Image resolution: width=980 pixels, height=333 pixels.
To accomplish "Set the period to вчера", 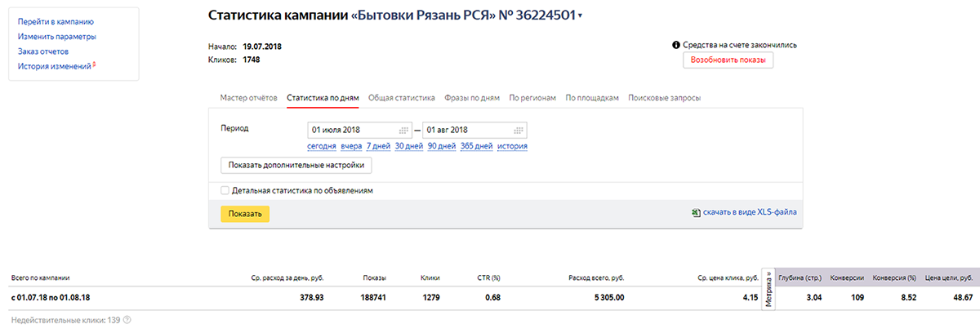I will (351, 146).
